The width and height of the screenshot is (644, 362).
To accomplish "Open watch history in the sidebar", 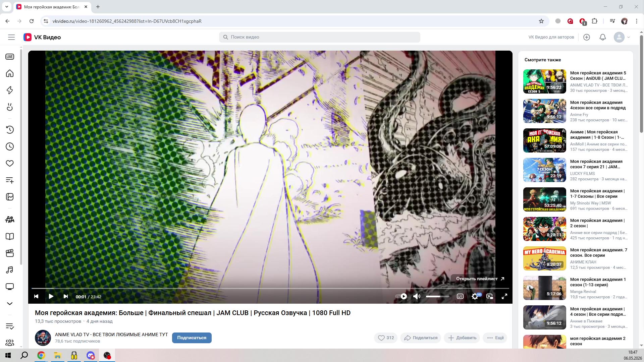I will [x=10, y=130].
